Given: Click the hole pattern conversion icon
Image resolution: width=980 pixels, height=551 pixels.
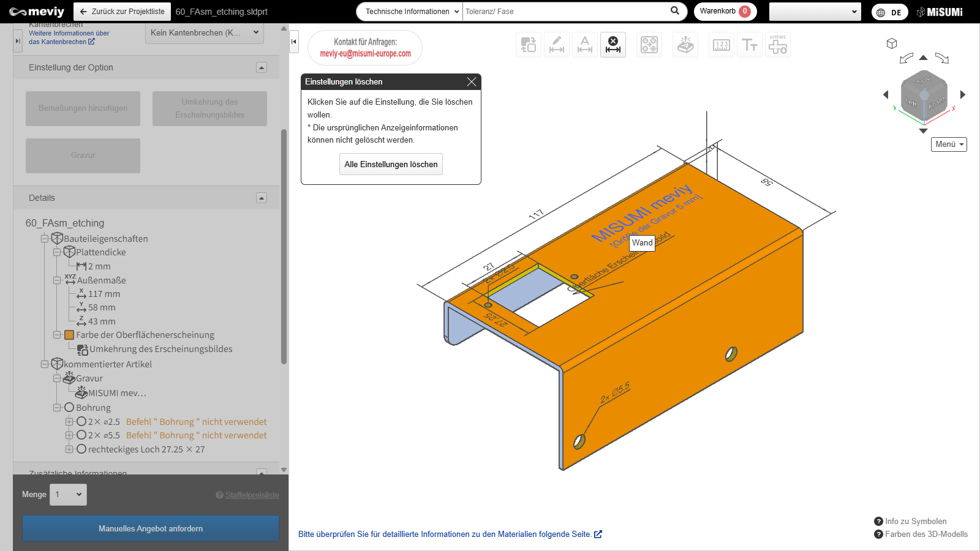Looking at the screenshot, I should tap(649, 45).
